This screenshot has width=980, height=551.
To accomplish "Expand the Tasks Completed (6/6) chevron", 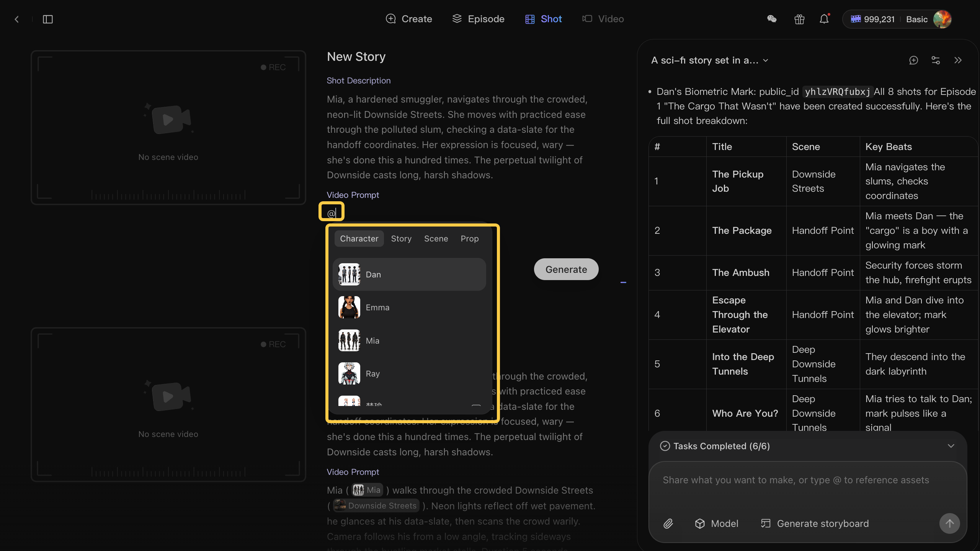I will (x=951, y=446).
